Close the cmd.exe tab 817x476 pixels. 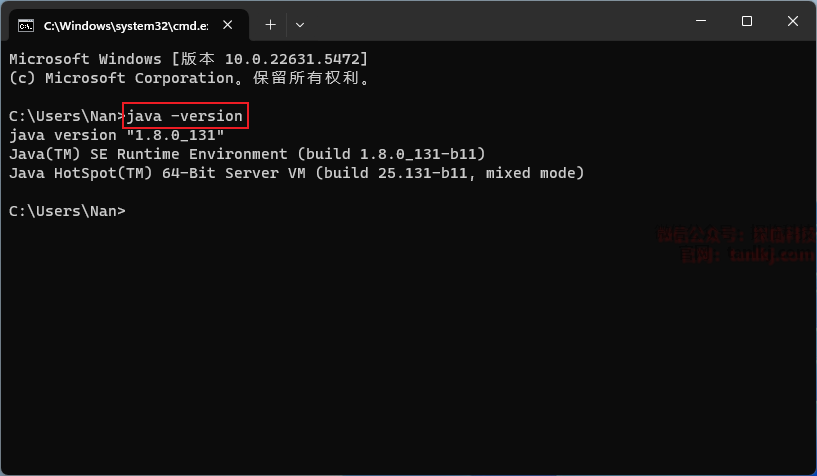[229, 23]
